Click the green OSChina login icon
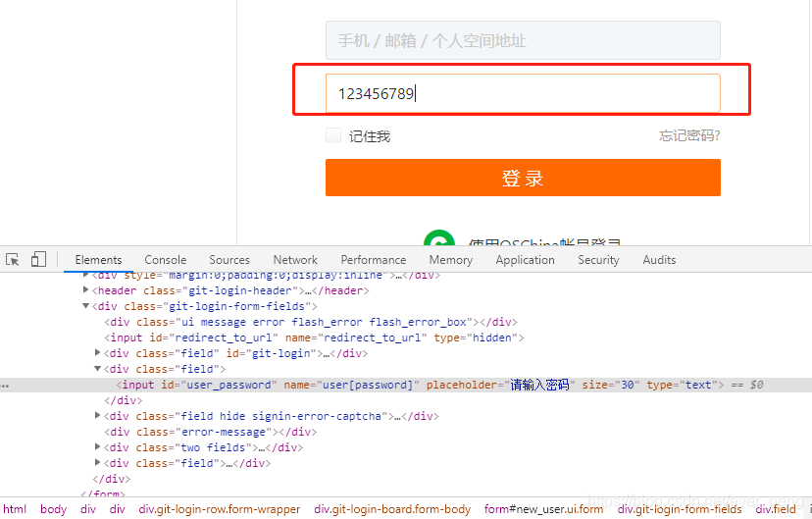The image size is (812, 519). pos(439,237)
